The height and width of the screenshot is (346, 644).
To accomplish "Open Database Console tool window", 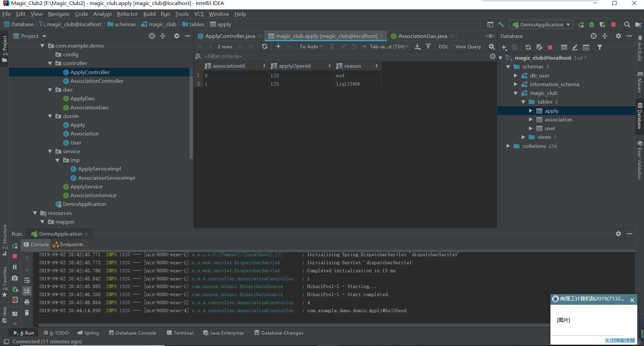I will [132, 333].
